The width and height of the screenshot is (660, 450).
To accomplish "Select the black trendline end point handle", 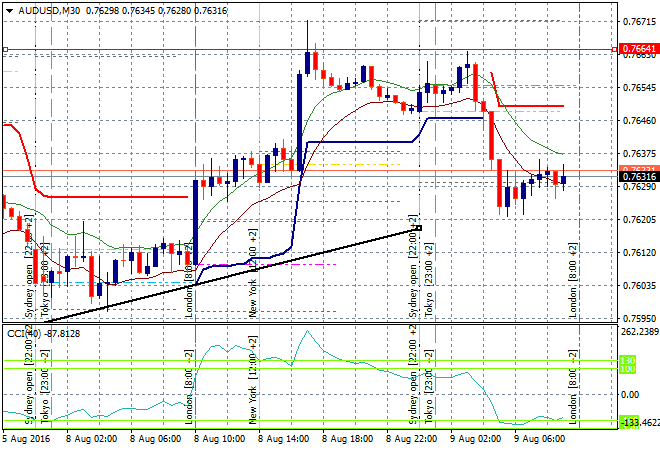I will (418, 228).
